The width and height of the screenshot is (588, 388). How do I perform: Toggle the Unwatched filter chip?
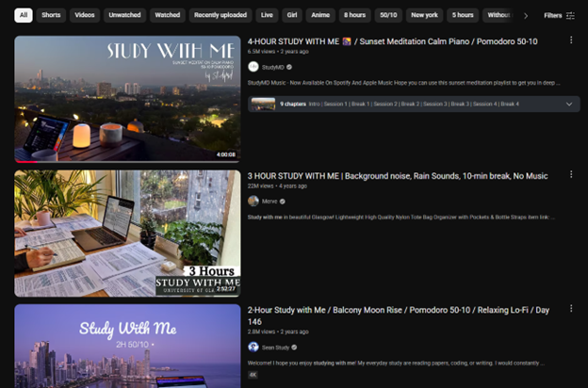tap(124, 15)
